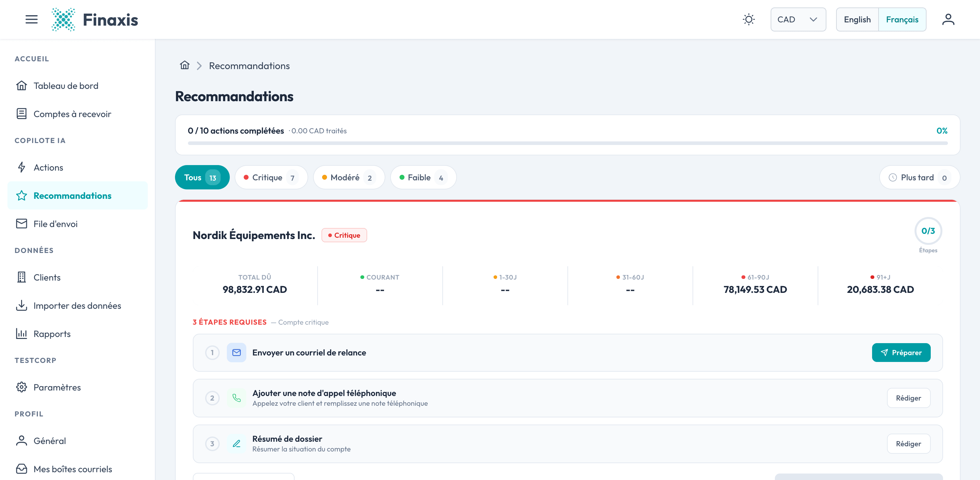Select the Français language option

point(902,19)
